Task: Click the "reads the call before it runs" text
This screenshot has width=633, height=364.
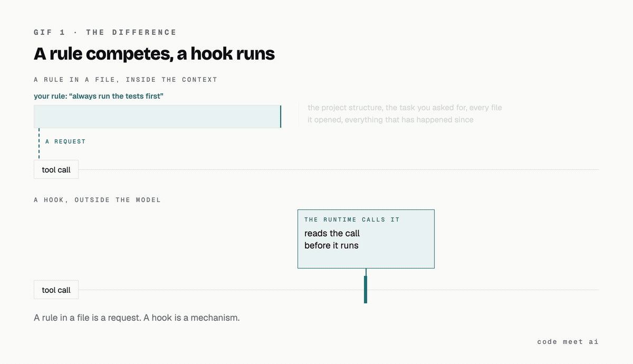Action: click(332, 240)
